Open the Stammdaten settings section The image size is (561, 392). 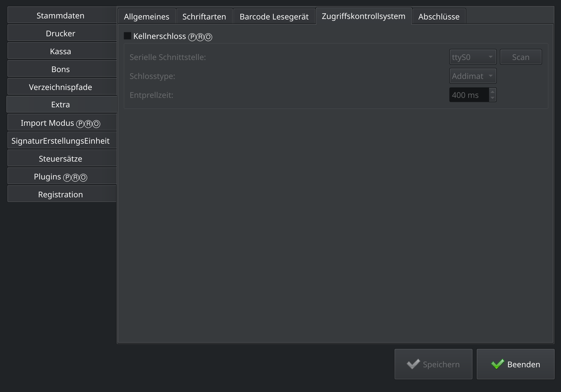[x=62, y=16]
